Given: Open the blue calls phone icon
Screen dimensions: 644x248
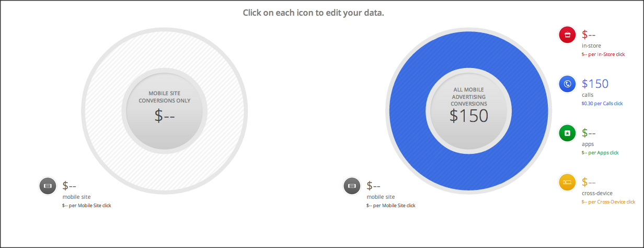Looking at the screenshot, I should pyautogui.click(x=567, y=84).
